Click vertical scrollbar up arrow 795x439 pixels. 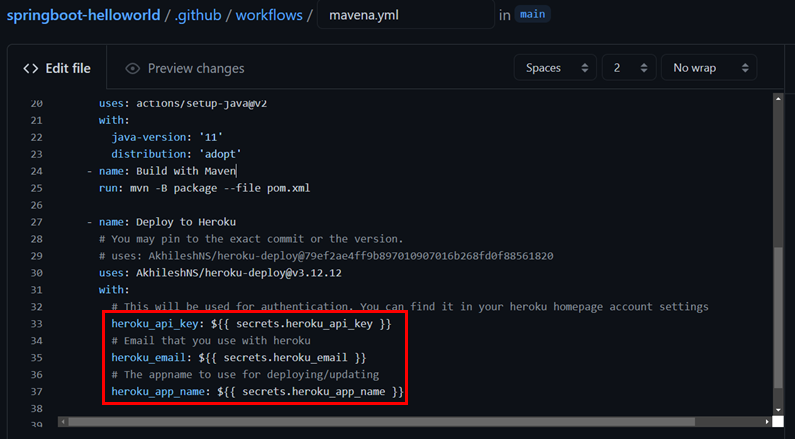click(x=778, y=99)
